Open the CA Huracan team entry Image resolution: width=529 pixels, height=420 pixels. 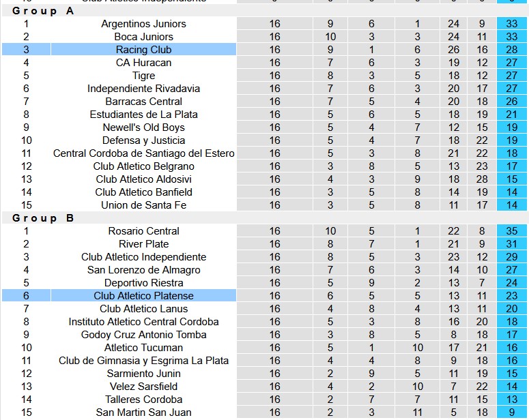tap(143, 62)
